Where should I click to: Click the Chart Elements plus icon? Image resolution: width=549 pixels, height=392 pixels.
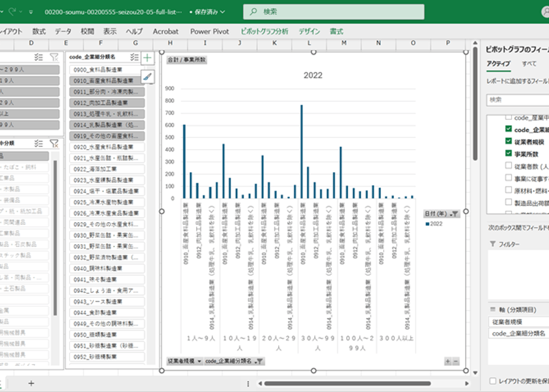147,58
